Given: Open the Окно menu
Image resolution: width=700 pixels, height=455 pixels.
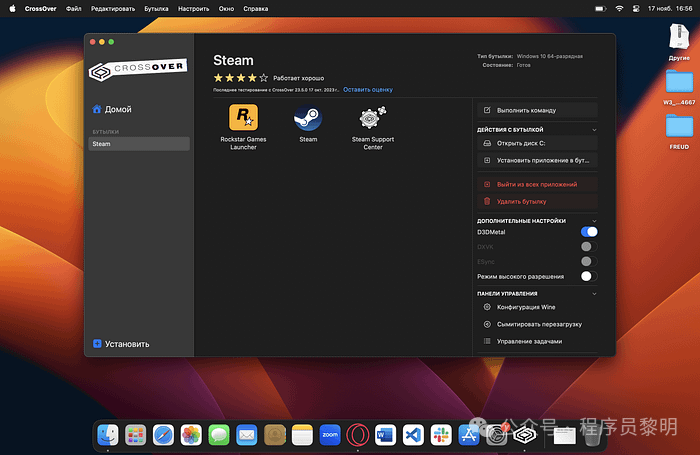Looking at the screenshot, I should click(226, 8).
